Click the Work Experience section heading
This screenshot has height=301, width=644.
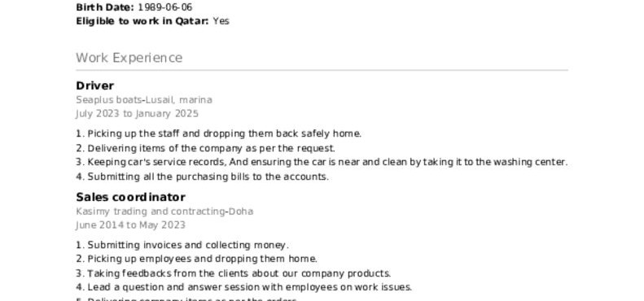[x=129, y=58]
